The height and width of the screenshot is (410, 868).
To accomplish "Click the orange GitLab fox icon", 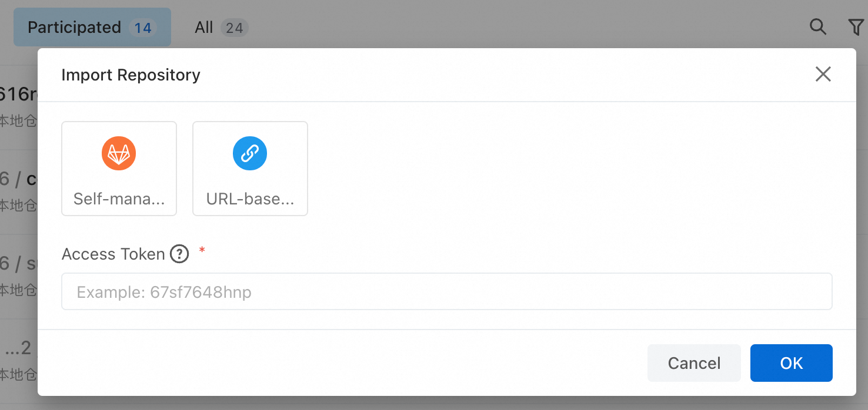I will (x=119, y=154).
